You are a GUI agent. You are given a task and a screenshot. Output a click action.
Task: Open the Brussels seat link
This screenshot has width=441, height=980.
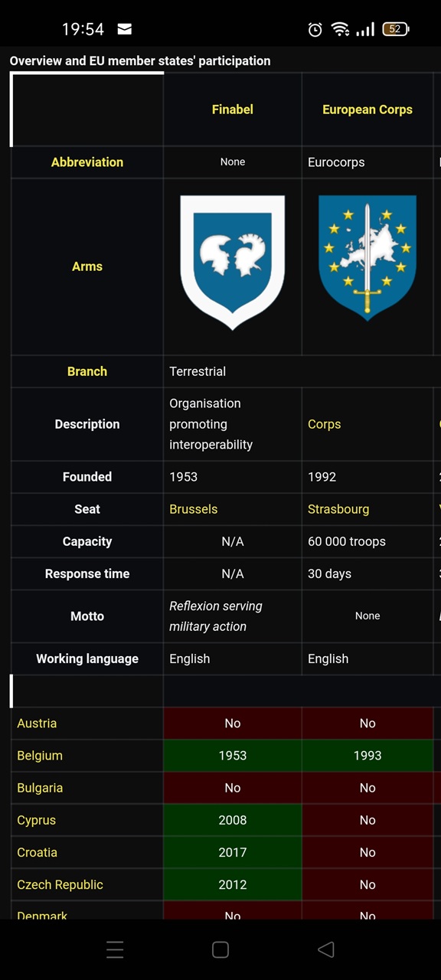194,509
